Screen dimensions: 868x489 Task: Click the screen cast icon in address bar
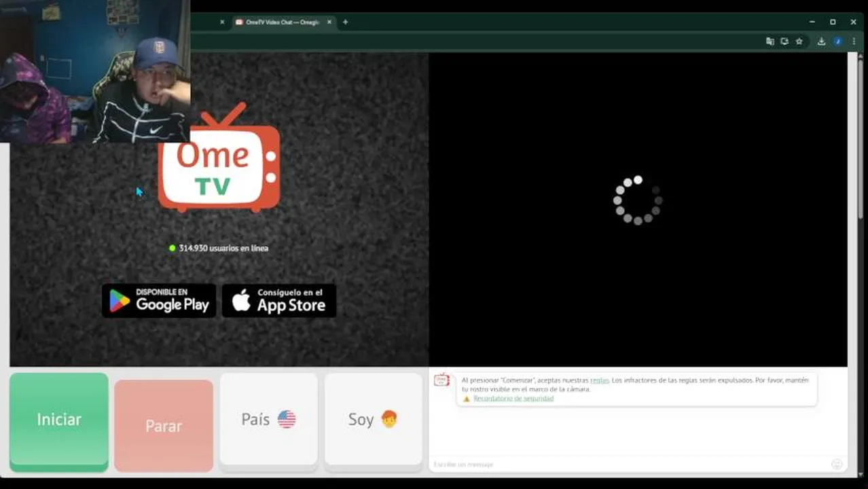coord(784,41)
